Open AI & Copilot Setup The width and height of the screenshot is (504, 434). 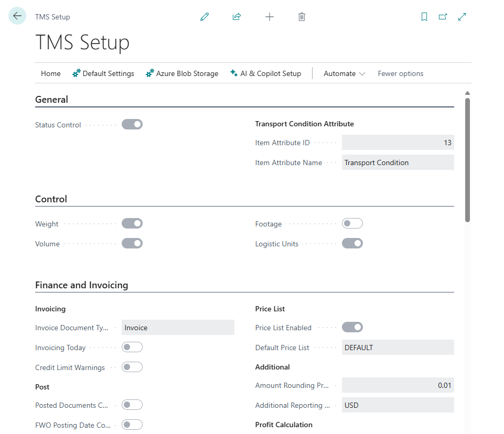point(265,73)
